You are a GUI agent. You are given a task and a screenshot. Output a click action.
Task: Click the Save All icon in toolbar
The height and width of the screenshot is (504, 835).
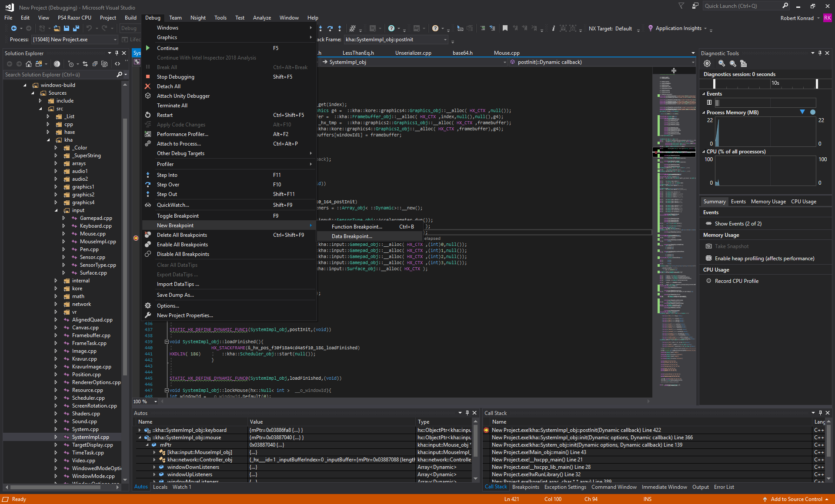(76, 28)
